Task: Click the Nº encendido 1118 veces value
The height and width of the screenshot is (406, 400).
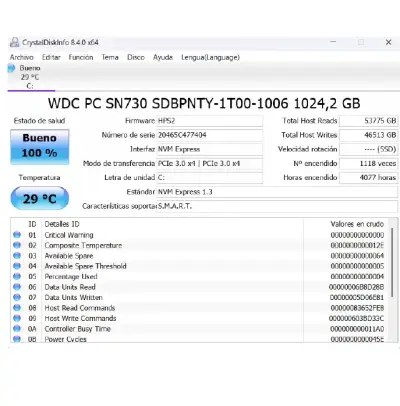Action: (x=368, y=163)
